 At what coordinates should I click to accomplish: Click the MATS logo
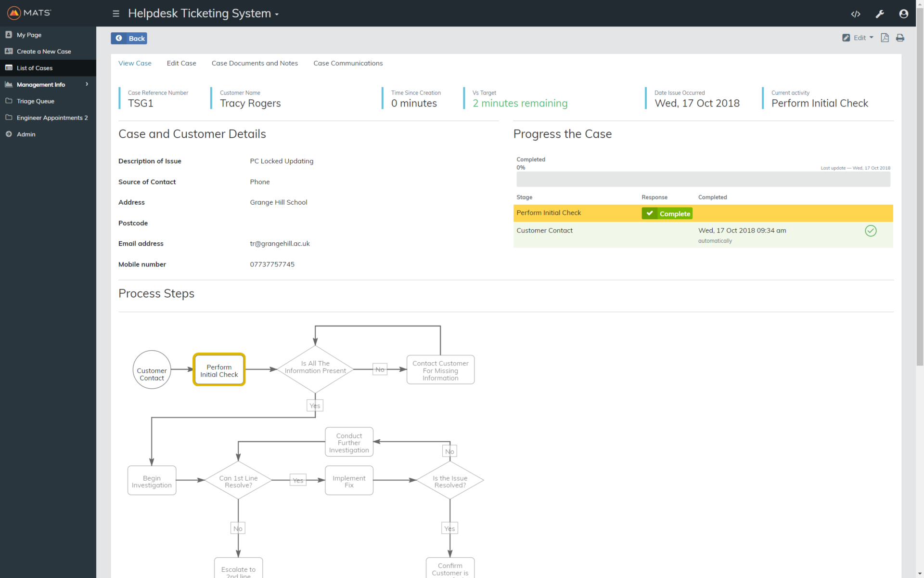tap(29, 13)
